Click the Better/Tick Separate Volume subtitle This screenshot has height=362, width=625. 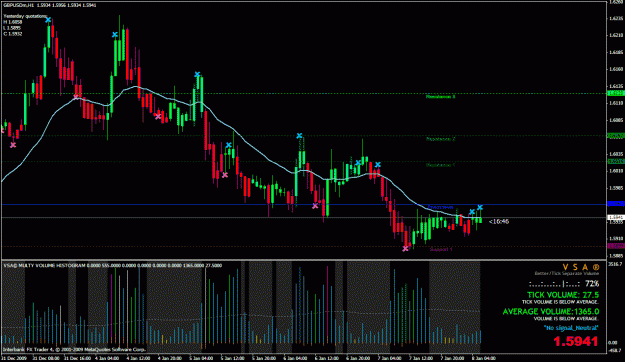click(x=567, y=273)
